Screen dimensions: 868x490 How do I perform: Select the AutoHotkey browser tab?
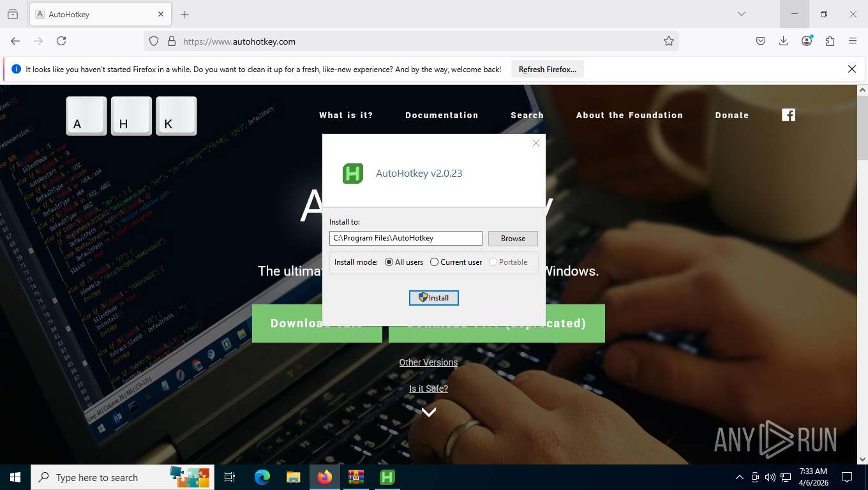pos(100,14)
